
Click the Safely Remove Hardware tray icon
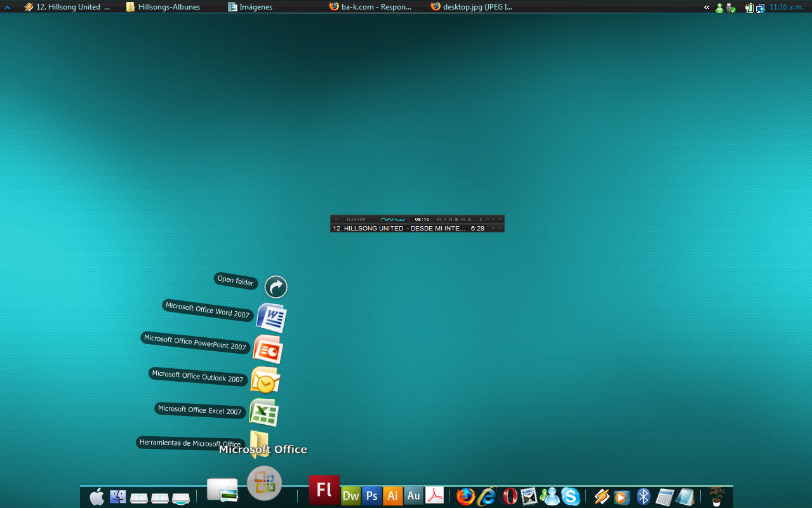pos(731,8)
